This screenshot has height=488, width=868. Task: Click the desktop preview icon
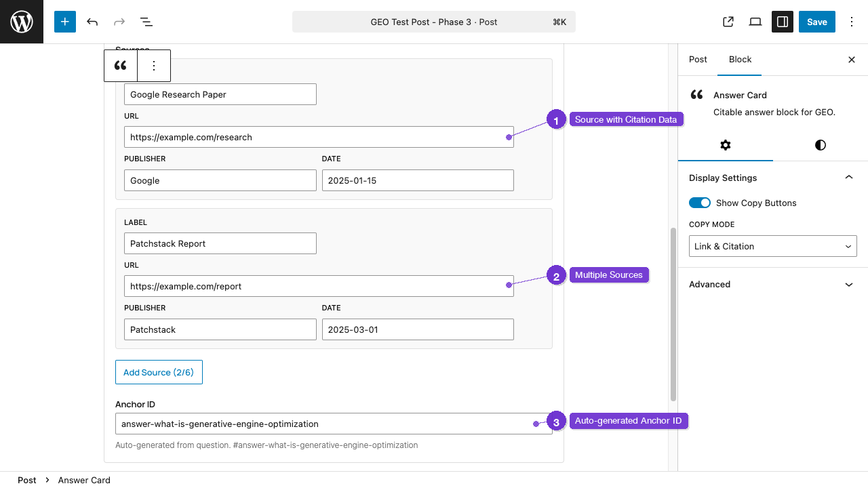[x=755, y=22]
